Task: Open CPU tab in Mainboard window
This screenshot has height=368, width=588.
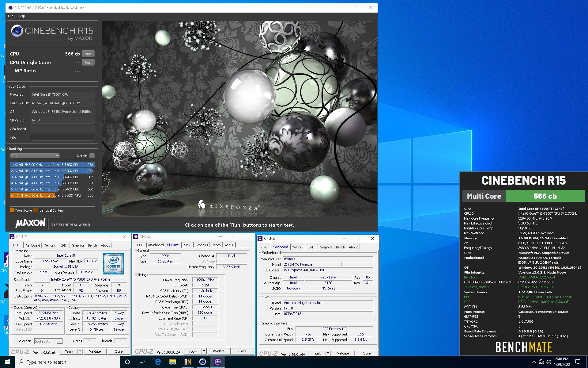Action: click(x=264, y=247)
